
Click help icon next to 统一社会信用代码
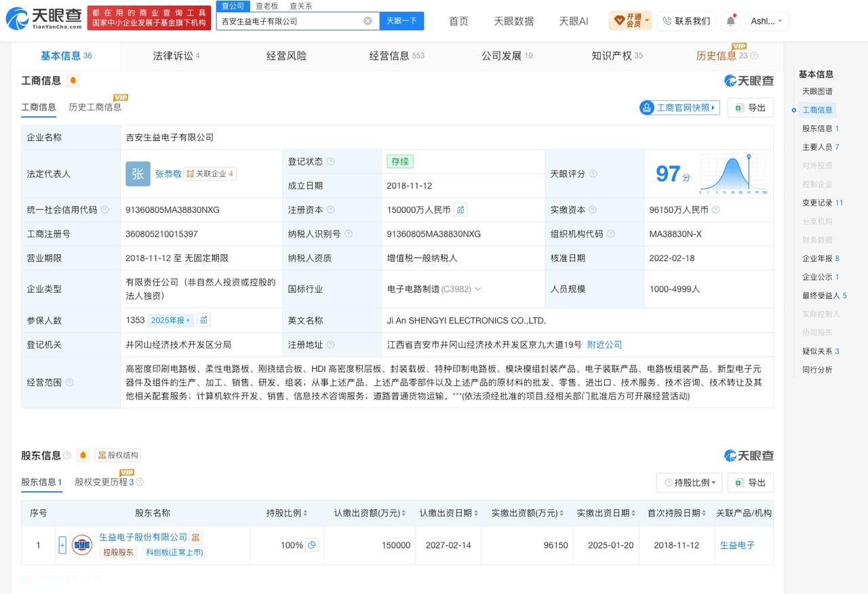(x=104, y=210)
